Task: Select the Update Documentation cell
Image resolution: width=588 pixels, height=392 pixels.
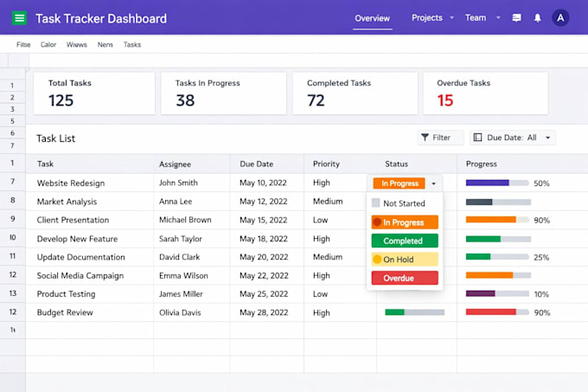Action: click(x=90, y=257)
